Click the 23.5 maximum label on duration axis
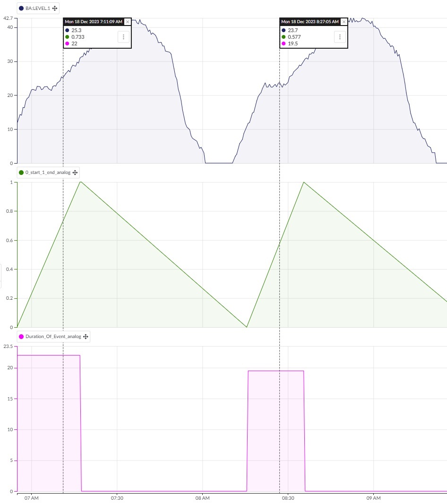 8,347
